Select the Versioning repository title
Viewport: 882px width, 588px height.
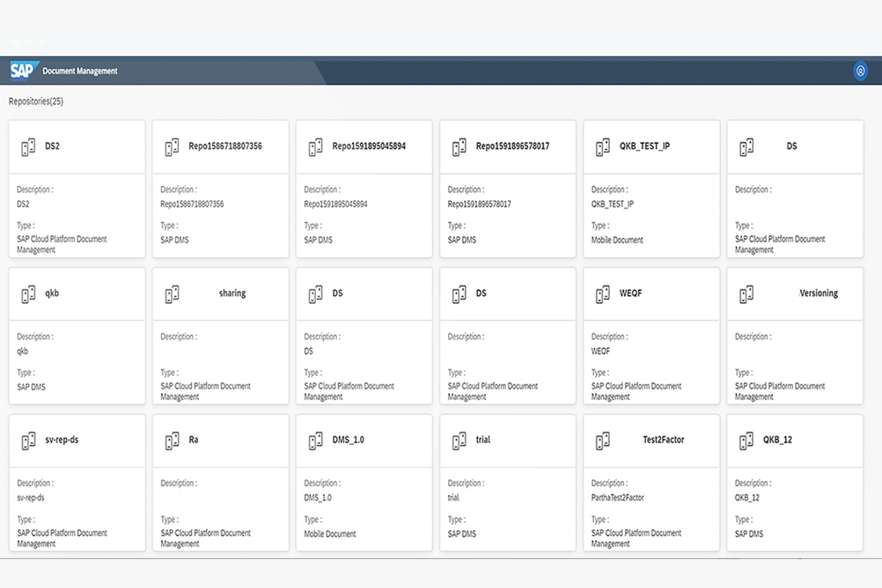[819, 293]
